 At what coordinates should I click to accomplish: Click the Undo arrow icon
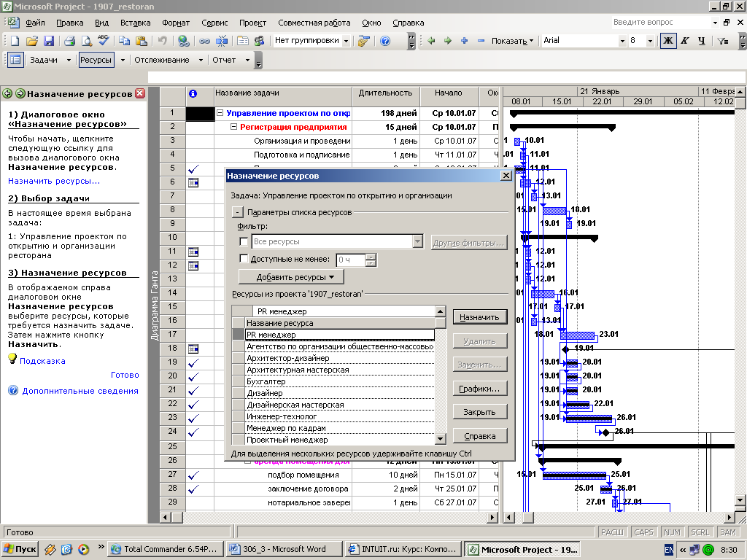[163, 41]
